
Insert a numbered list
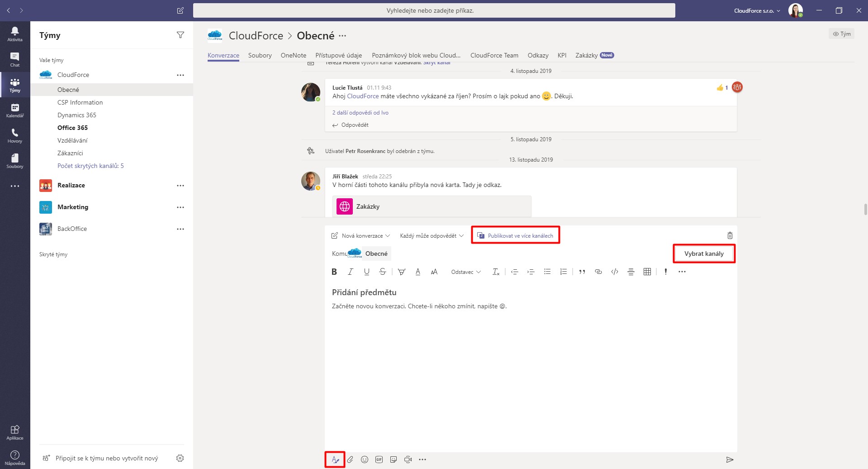[x=564, y=272]
